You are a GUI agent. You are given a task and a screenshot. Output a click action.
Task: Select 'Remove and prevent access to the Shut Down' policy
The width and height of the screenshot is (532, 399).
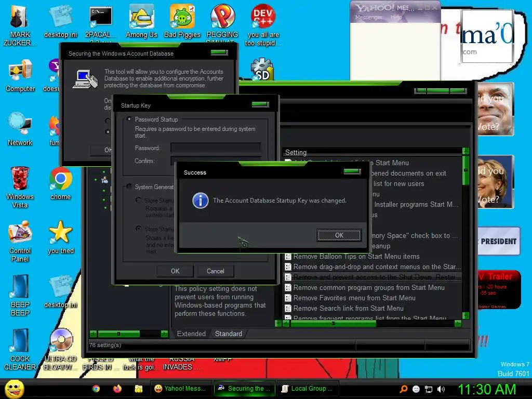pyautogui.click(x=373, y=277)
